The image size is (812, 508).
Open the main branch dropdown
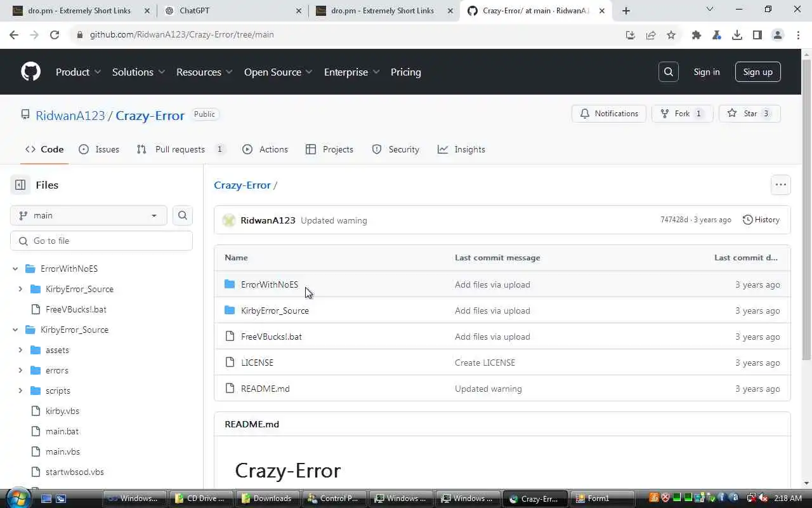coord(89,215)
